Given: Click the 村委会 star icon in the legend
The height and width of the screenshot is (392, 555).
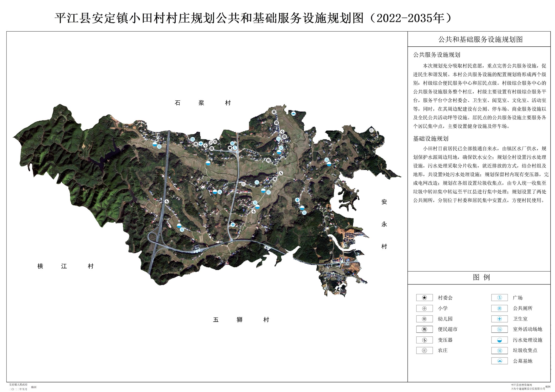Looking at the screenshot, I should coord(424,298).
